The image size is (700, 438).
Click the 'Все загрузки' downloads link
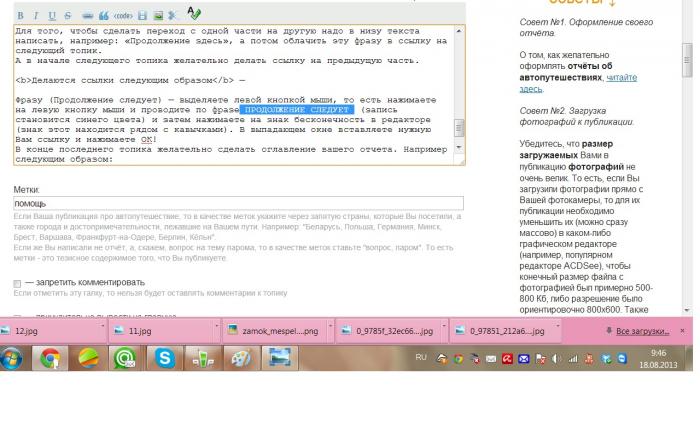pos(641,331)
